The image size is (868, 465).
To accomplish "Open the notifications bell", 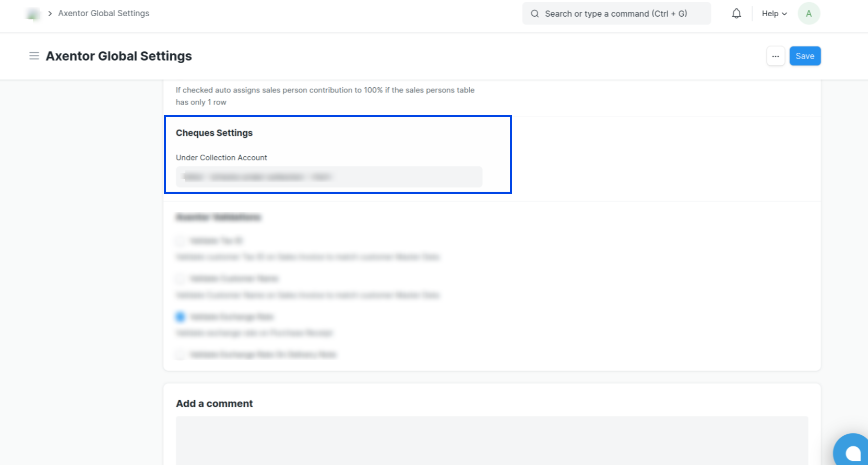I will coord(736,14).
